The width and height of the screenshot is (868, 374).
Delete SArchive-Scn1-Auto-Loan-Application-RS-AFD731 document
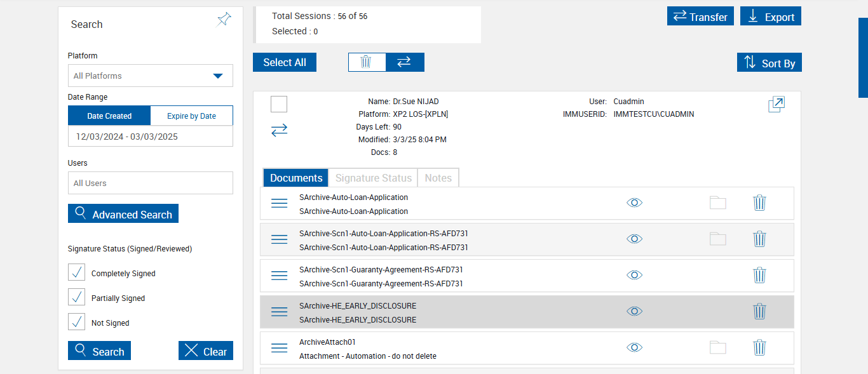[x=759, y=239]
